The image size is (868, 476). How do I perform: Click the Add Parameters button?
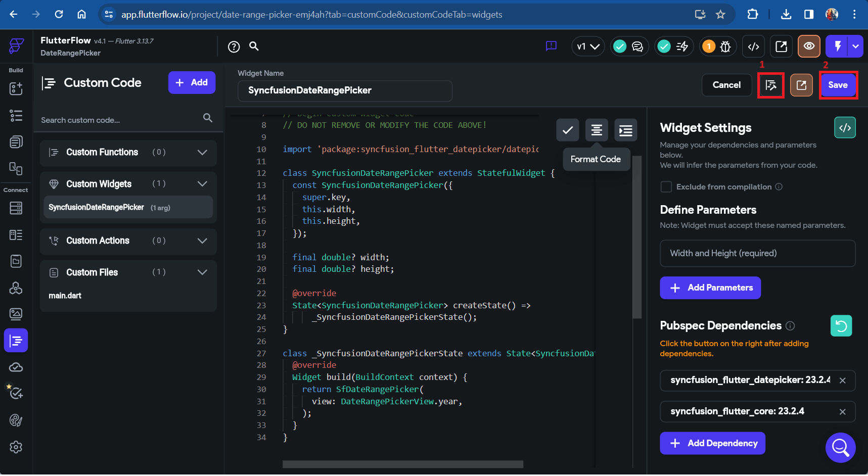pyautogui.click(x=710, y=288)
